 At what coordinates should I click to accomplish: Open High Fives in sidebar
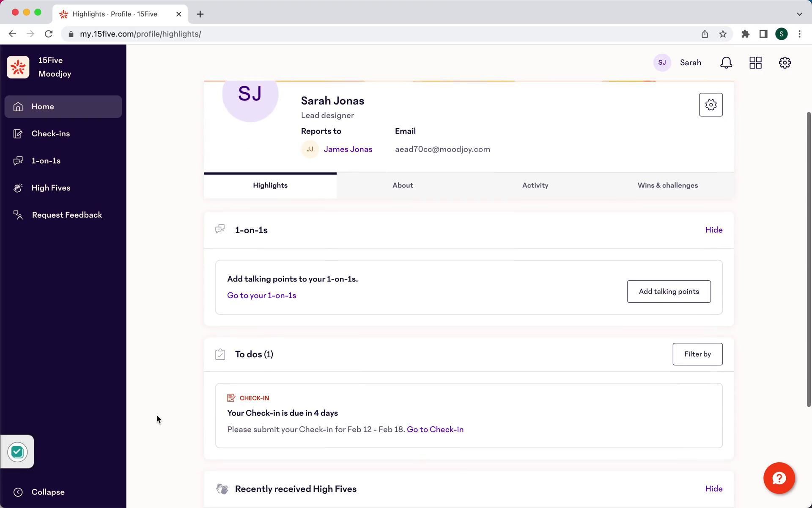coord(51,188)
